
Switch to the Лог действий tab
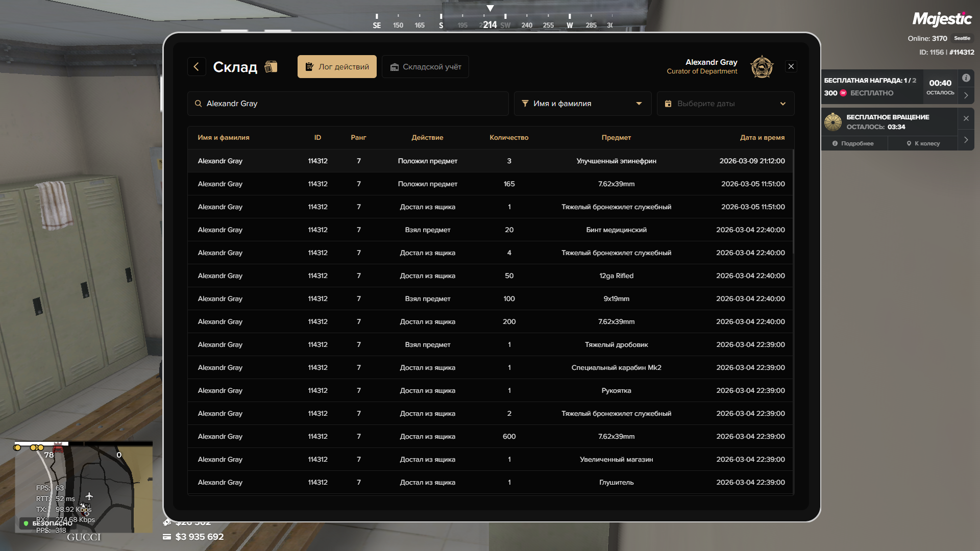[337, 67]
